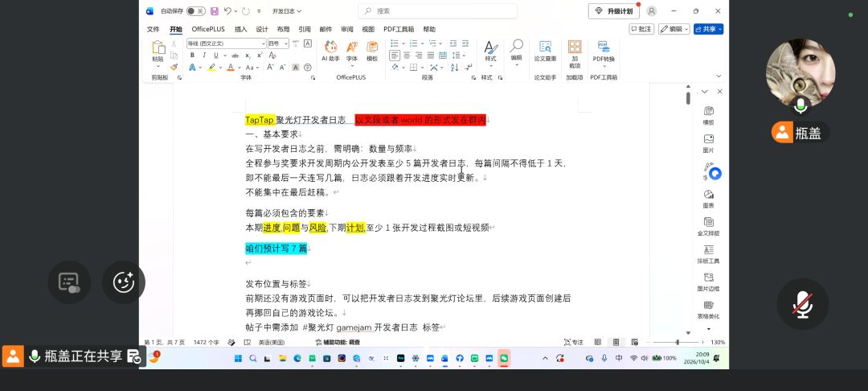868x391 pixels.
Task: Open the font size dropdown 四号
Action: point(278,43)
